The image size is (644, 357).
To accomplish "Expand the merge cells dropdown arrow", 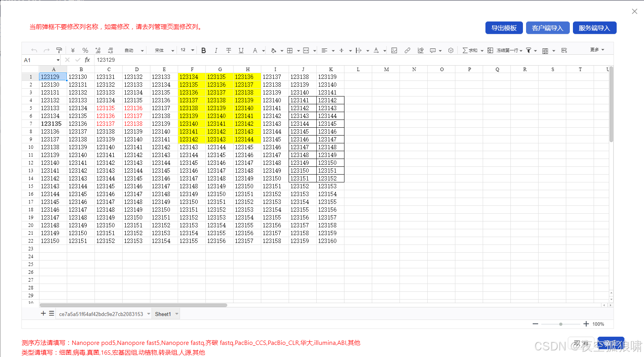I will coord(314,51).
